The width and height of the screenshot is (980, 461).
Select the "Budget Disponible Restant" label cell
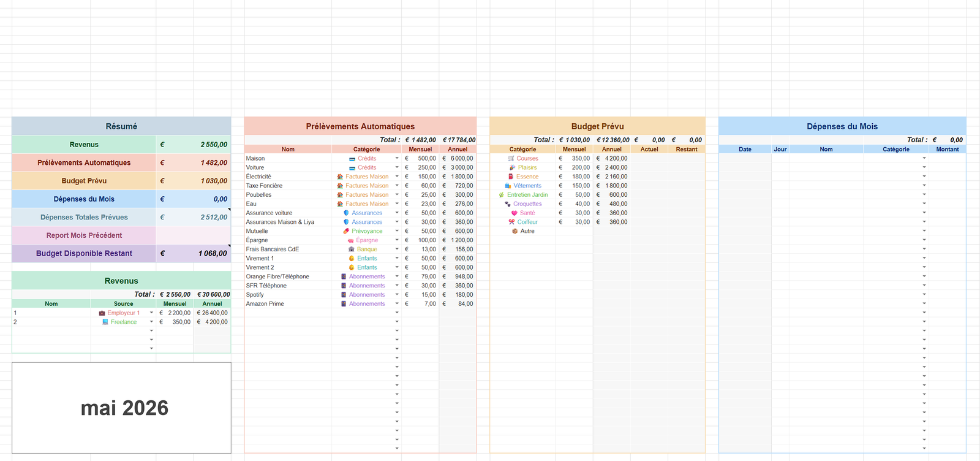point(84,253)
